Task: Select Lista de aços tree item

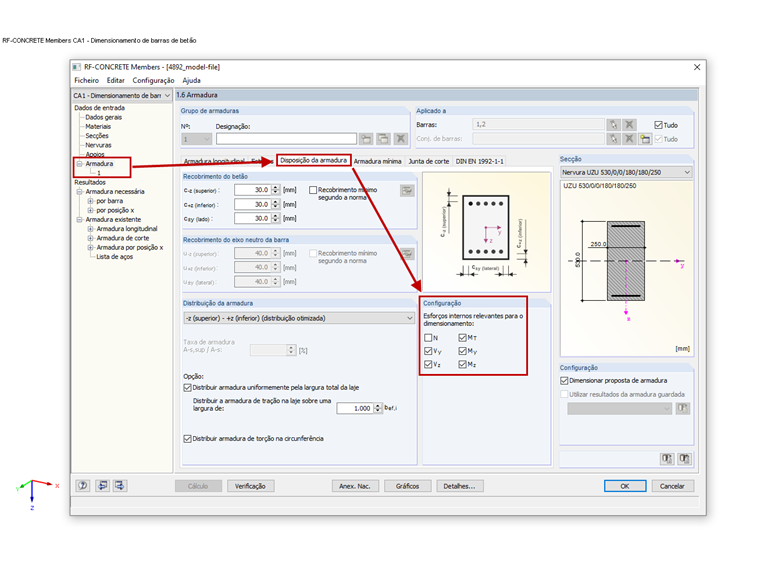Action: click(114, 256)
